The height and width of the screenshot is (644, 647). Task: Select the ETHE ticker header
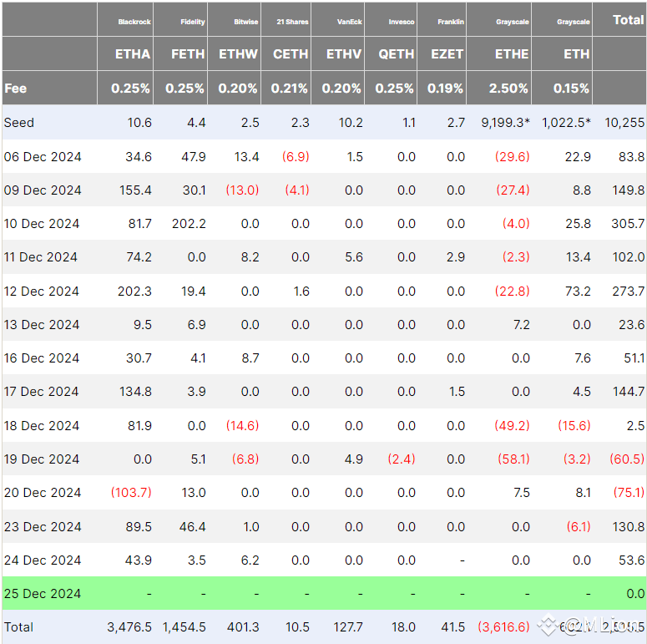[x=512, y=54]
